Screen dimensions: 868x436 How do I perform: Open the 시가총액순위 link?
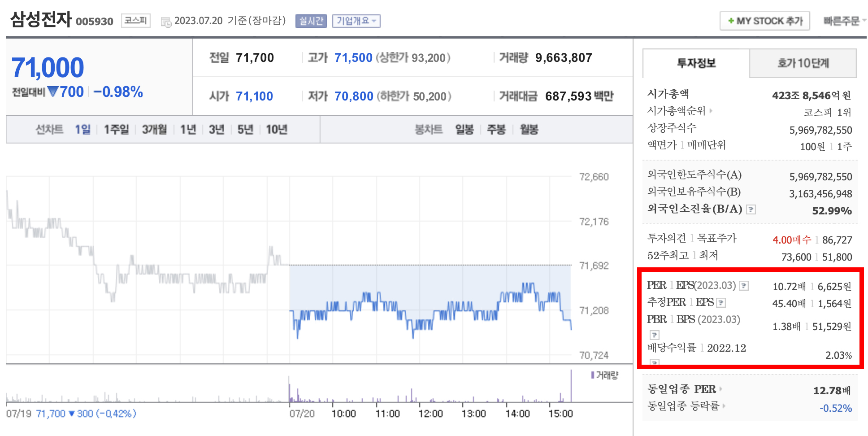(677, 111)
